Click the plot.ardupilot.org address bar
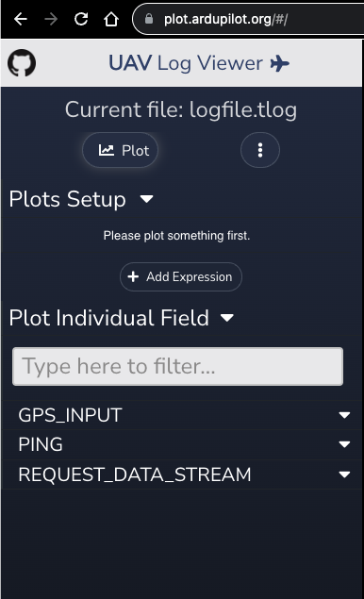 click(x=248, y=19)
